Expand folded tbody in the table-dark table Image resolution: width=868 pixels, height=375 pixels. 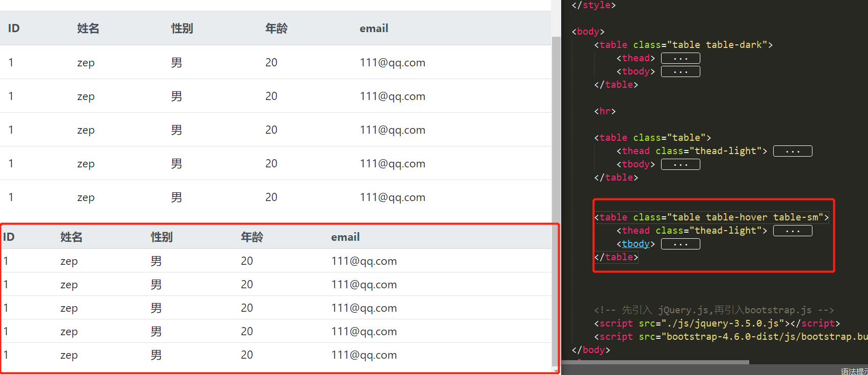(680, 71)
